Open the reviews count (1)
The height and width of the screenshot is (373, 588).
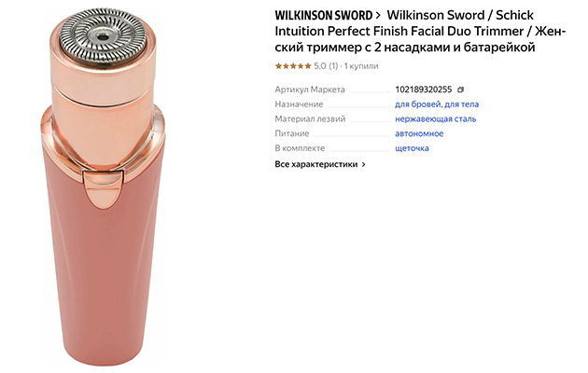[x=333, y=66]
